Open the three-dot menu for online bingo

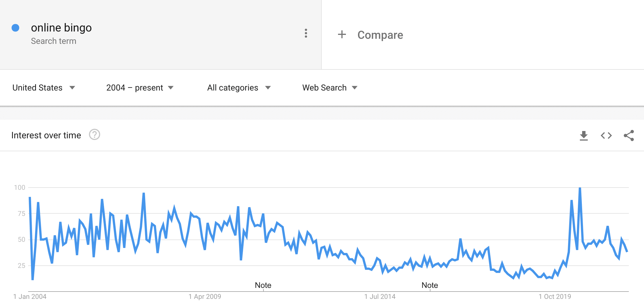tap(306, 33)
